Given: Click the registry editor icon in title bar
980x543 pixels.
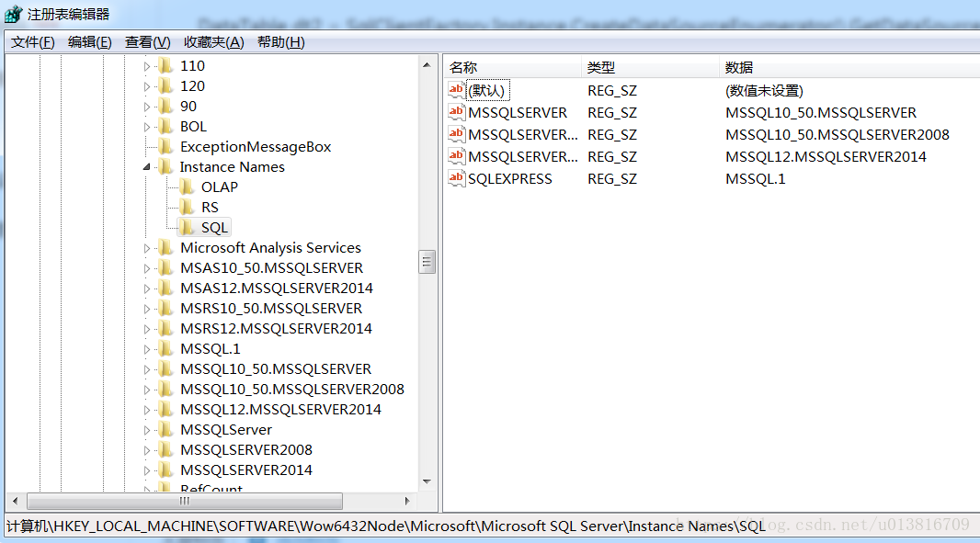Looking at the screenshot, I should tap(13, 14).
